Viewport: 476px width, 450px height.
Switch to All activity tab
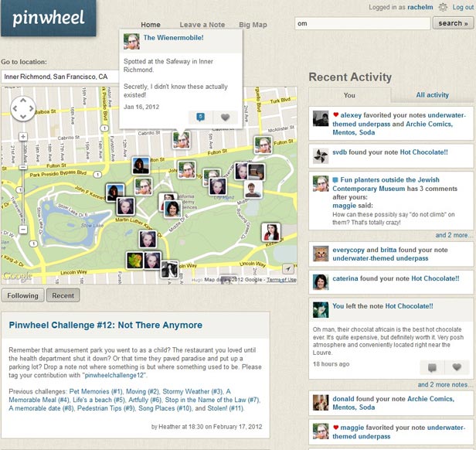[432, 95]
